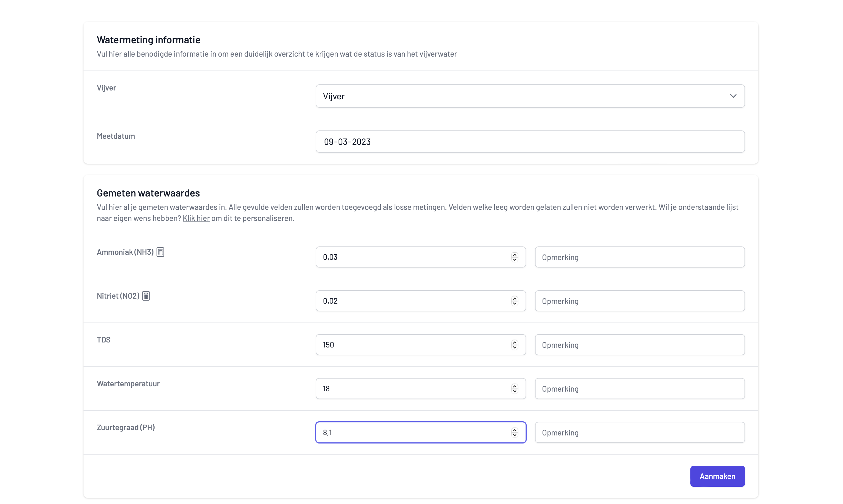Screen dimensions: 843x504
Task: Select the 'Gemeten waterwaardes' heading
Action: (148, 193)
